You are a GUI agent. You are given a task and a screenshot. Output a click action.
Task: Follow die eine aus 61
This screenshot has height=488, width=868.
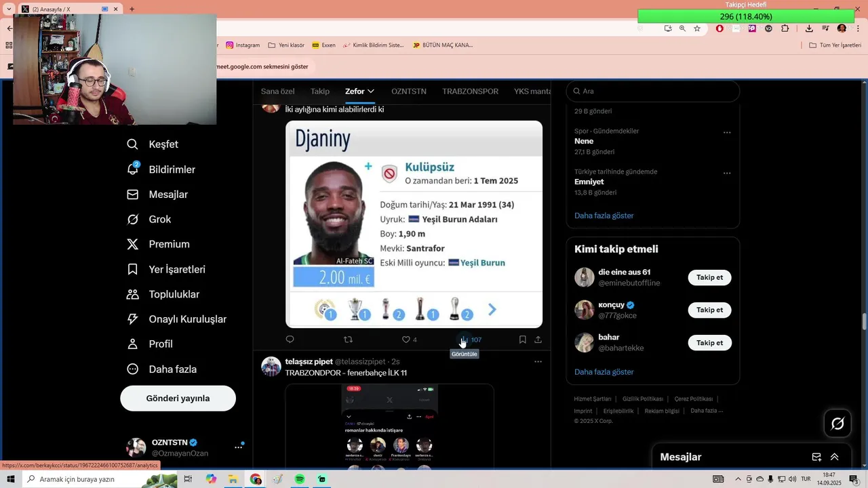coord(709,277)
